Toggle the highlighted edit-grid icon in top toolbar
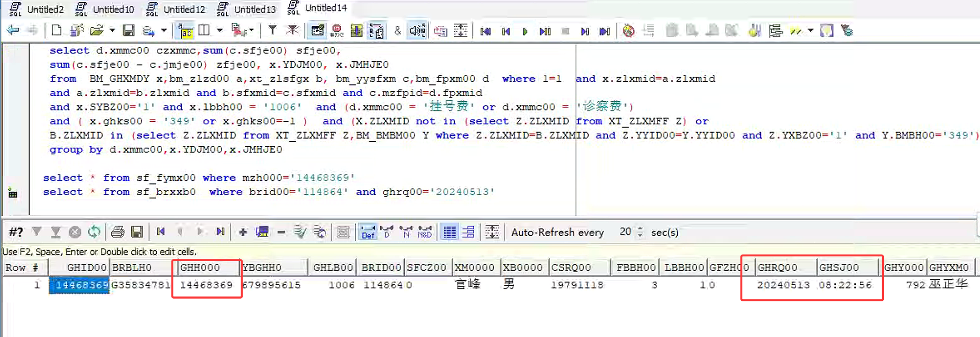Viewport: 980px width, 337px height. point(317,30)
